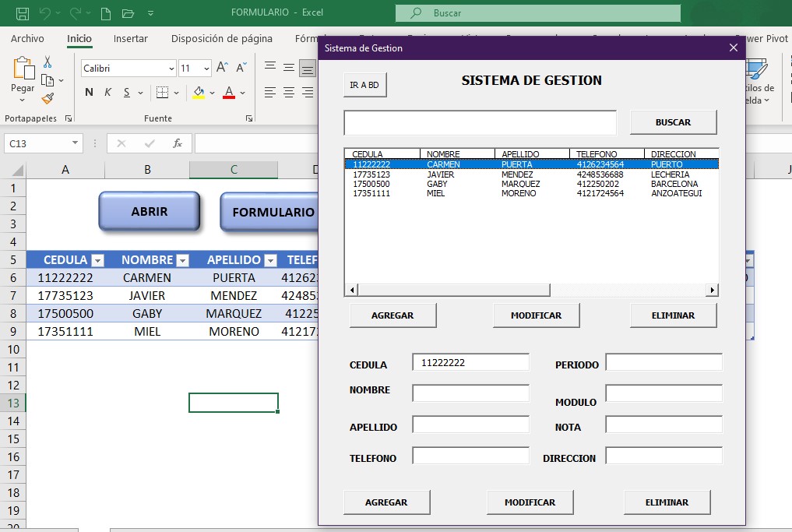Click the Buscar search box in title bar
The height and width of the screenshot is (532, 792).
tap(538, 13)
